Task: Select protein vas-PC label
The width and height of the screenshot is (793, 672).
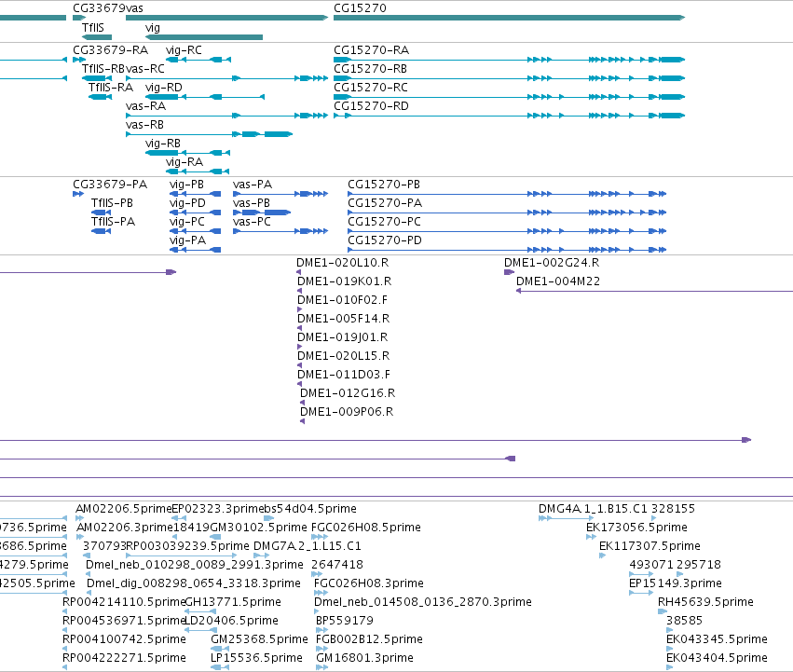Action: coord(252,222)
